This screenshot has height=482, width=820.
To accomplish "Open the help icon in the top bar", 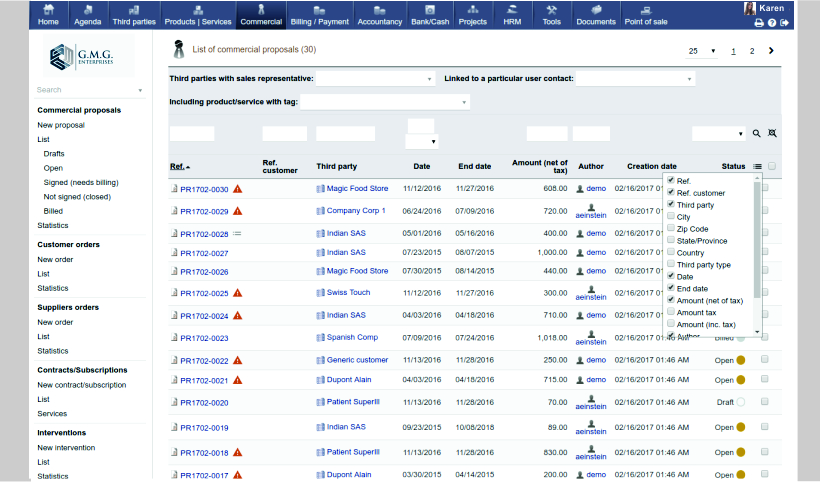I will (772, 22).
